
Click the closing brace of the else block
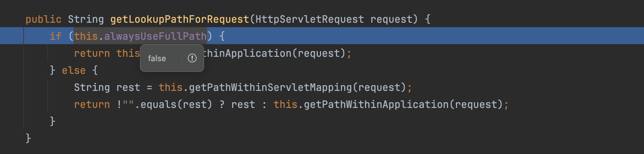point(53,121)
